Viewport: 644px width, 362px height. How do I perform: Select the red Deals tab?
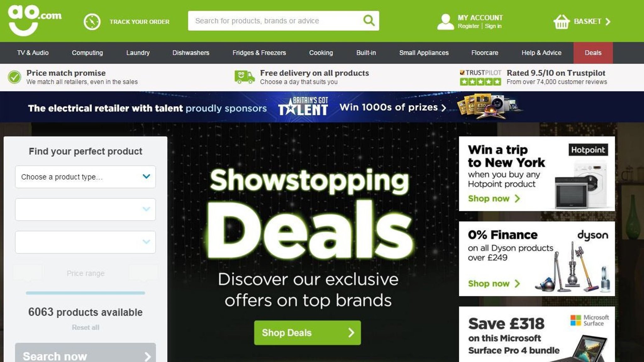(593, 53)
